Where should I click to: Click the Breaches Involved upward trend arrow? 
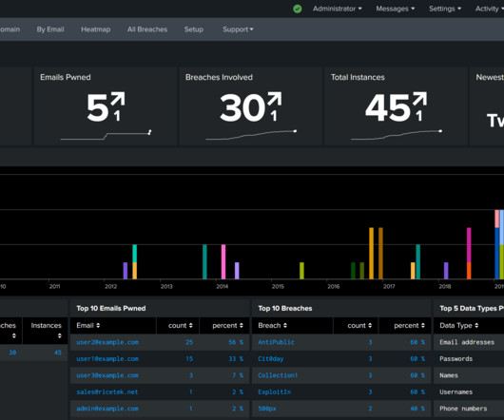pyautogui.click(x=275, y=99)
